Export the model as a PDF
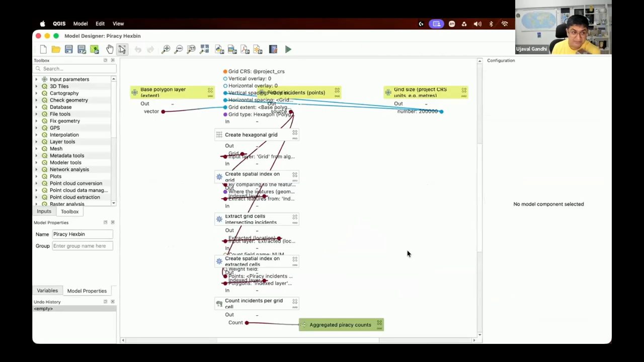The width and height of the screenshot is (644, 362). point(245,49)
